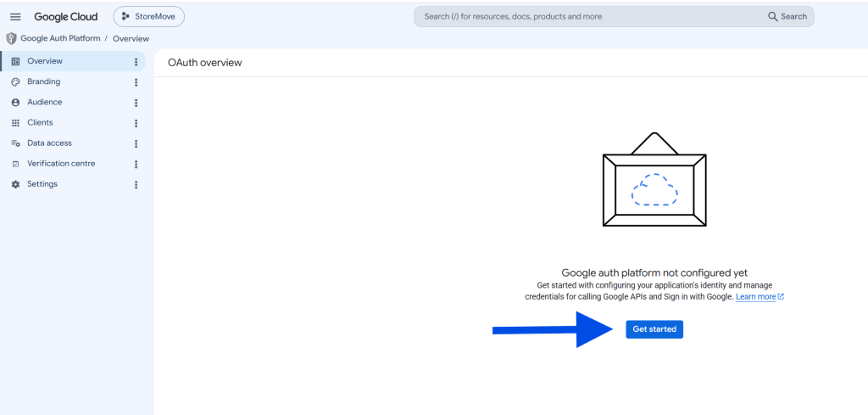Open more options for Branding
868x415 pixels.
[136, 82]
